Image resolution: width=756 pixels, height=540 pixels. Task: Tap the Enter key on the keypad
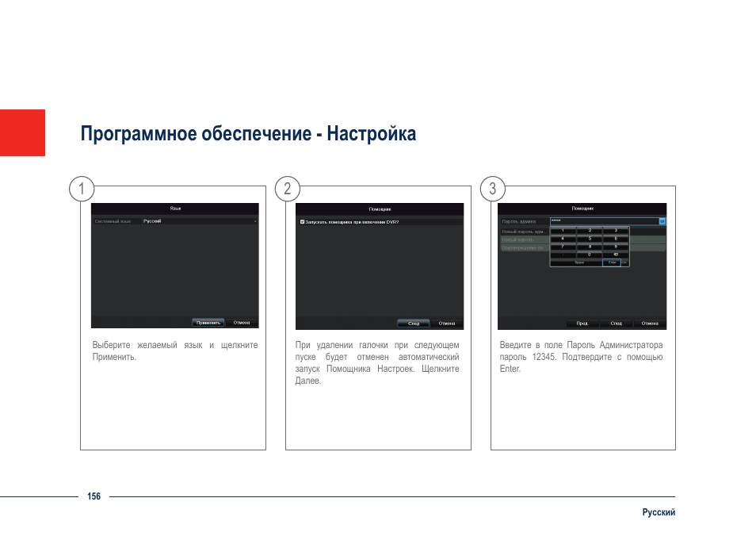612,262
